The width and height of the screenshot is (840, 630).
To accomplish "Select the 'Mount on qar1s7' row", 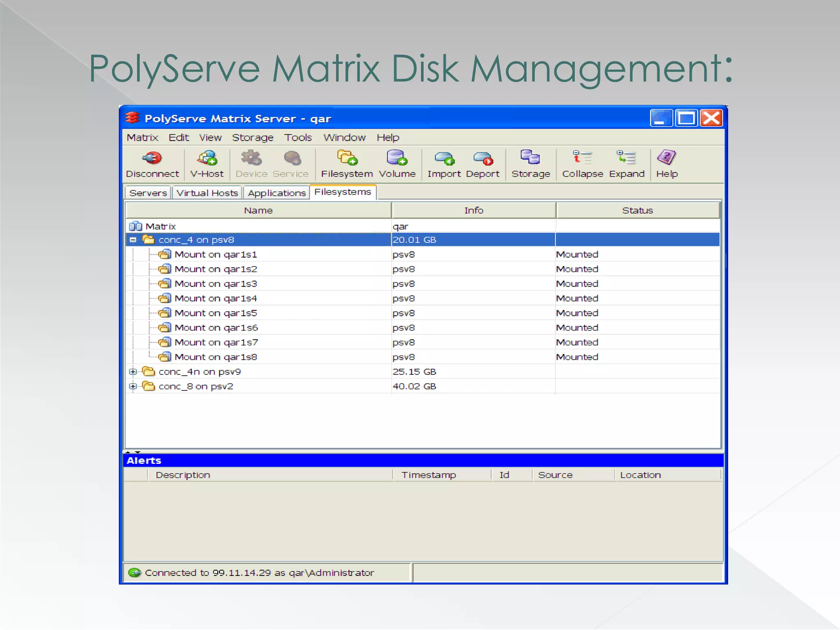I will (x=422, y=342).
